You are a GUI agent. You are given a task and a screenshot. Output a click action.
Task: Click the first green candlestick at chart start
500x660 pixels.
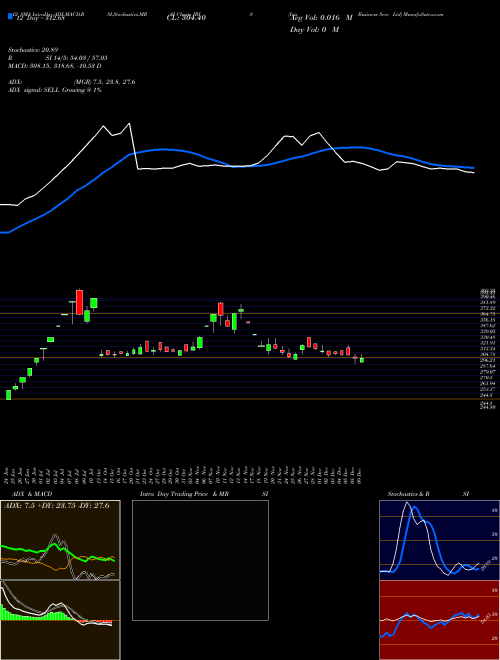8,395
